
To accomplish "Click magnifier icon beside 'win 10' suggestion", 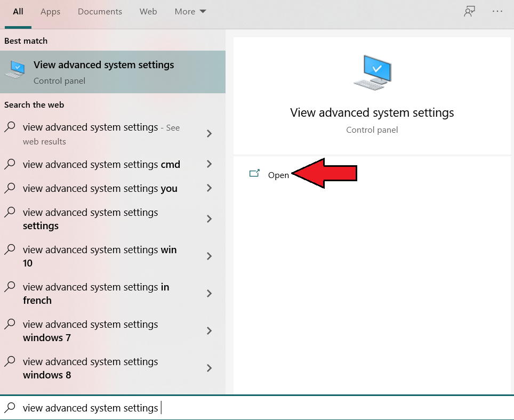I will (x=10, y=249).
